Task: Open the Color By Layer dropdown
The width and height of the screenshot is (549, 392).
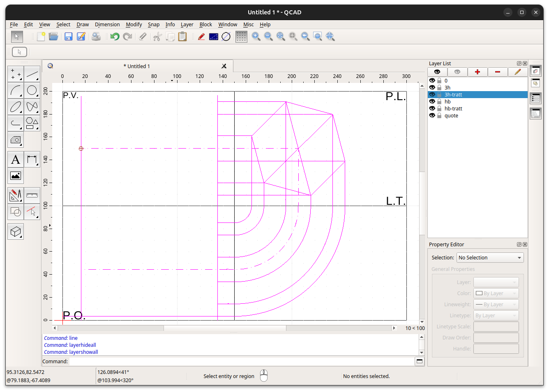Action: [496, 293]
